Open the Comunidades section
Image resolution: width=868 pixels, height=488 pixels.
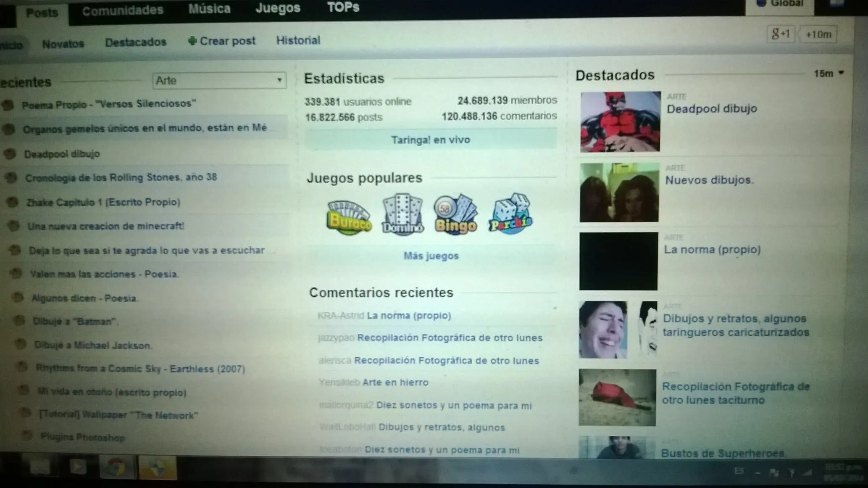[123, 11]
